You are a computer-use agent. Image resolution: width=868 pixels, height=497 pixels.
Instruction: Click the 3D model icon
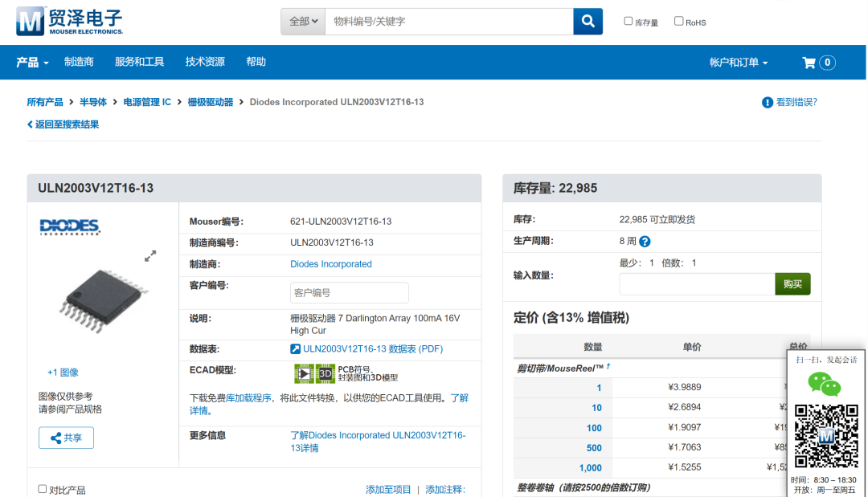coord(325,373)
